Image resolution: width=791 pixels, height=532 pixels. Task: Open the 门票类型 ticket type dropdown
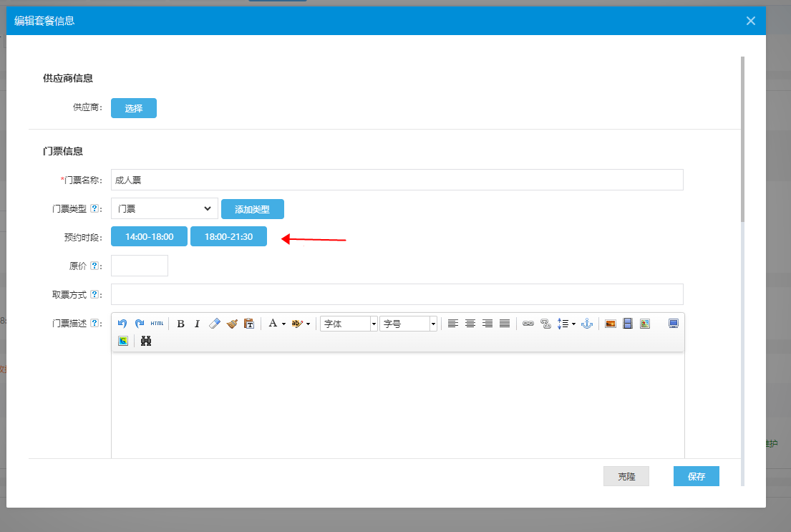pos(165,208)
